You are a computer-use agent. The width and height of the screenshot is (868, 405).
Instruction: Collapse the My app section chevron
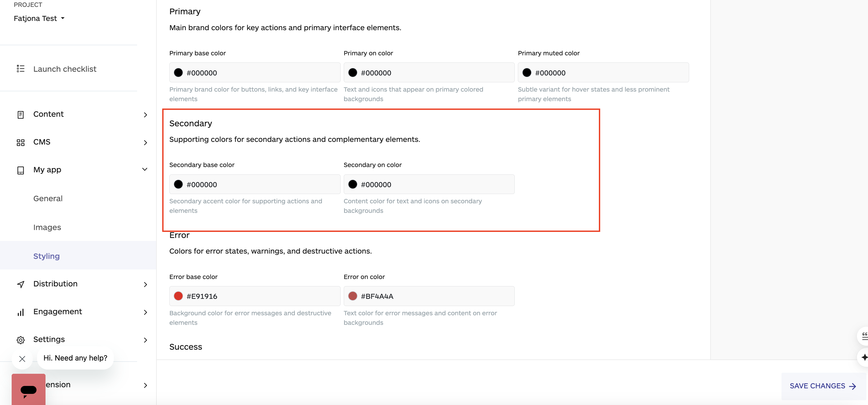point(145,169)
